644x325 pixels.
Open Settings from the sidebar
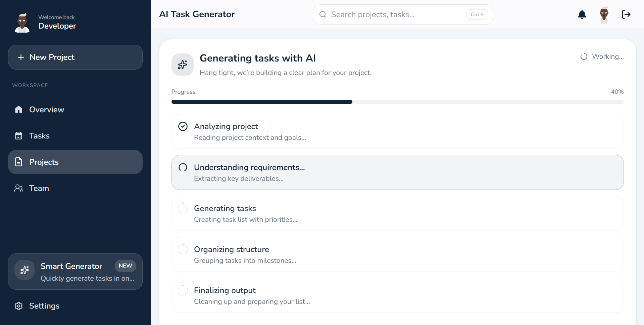click(x=75, y=306)
